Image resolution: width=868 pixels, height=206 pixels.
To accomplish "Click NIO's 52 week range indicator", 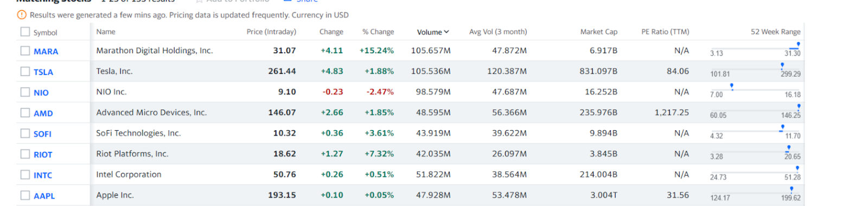I will click(732, 86).
